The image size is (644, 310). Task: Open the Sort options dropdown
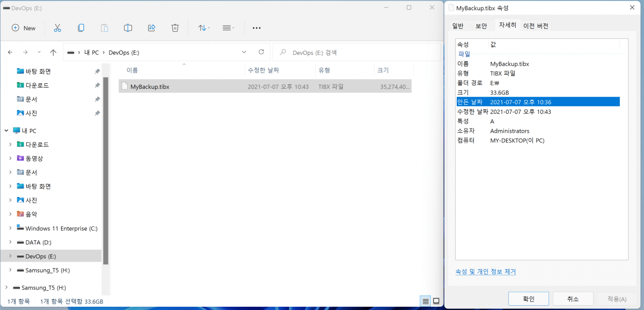pyautogui.click(x=204, y=28)
